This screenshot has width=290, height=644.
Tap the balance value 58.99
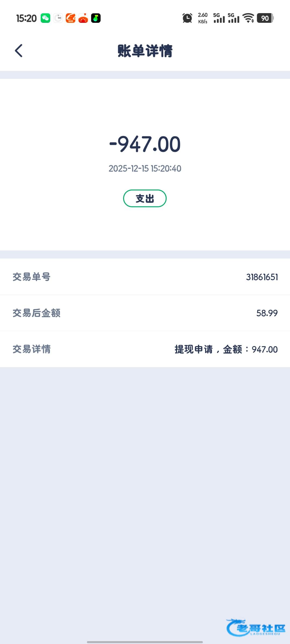tap(267, 313)
